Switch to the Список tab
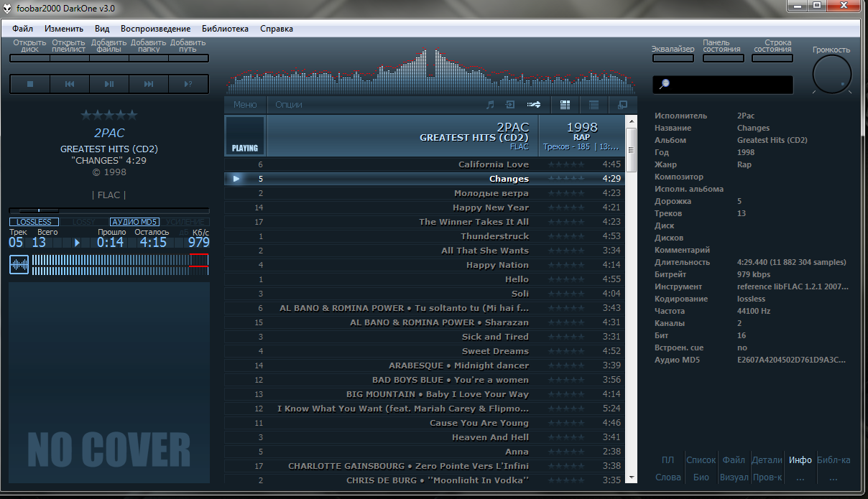The width and height of the screenshot is (868, 499). tap(701, 460)
